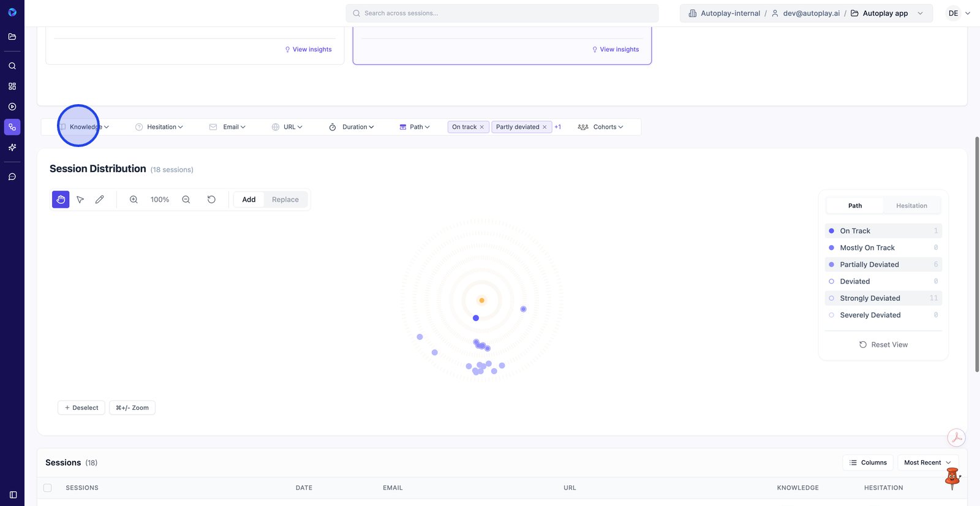Collapse the sidebar using the bottom panel icon

click(13, 494)
